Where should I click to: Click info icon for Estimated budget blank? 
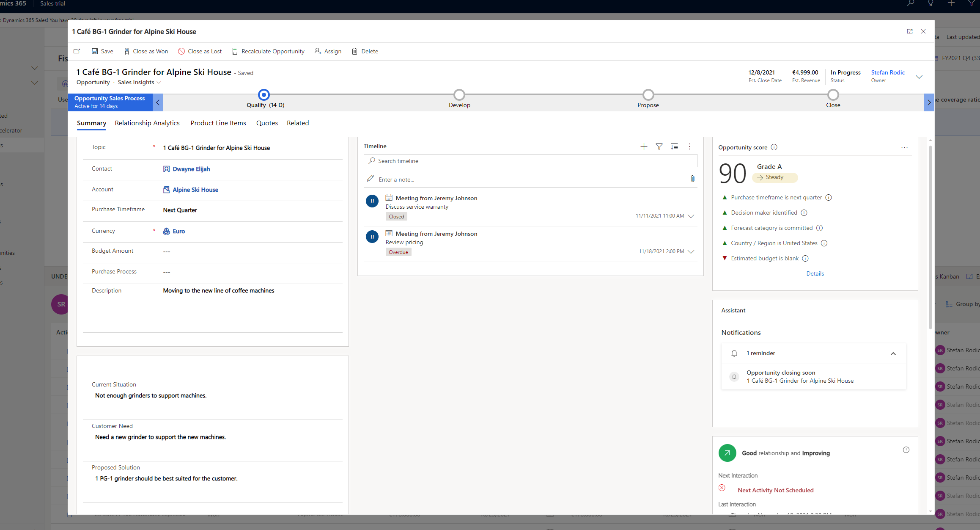tap(805, 259)
